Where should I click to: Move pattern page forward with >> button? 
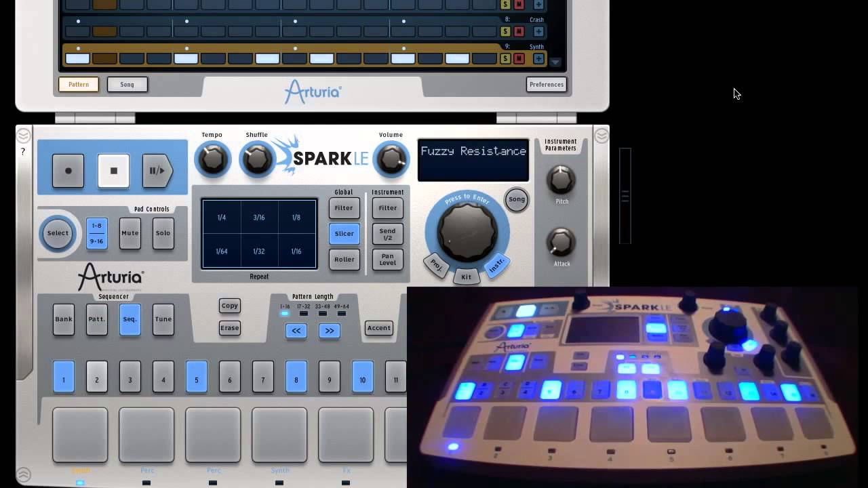tap(330, 331)
